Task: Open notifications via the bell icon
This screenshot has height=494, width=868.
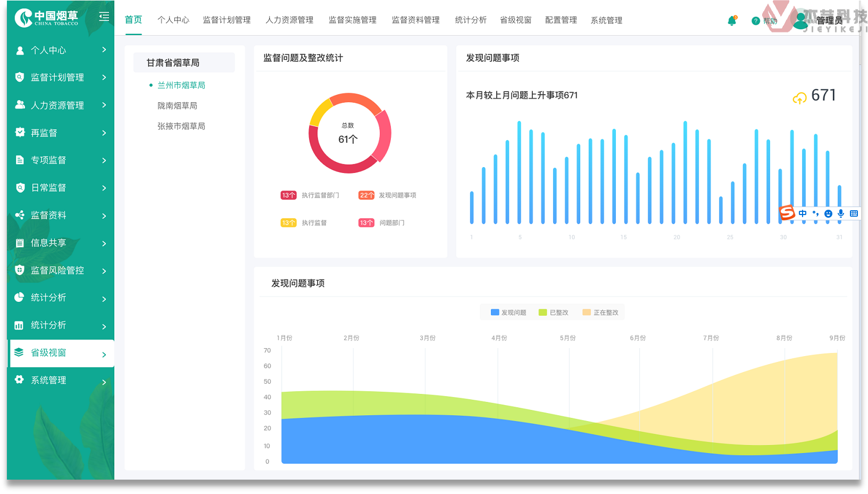Action: point(732,21)
